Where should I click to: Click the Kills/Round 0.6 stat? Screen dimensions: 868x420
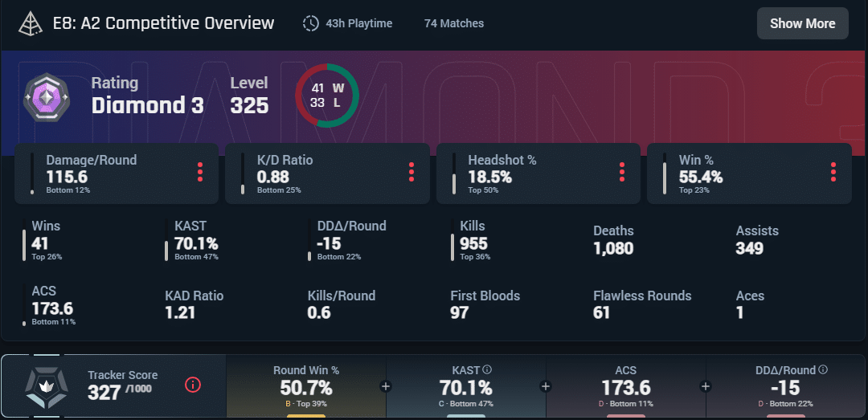pos(342,304)
